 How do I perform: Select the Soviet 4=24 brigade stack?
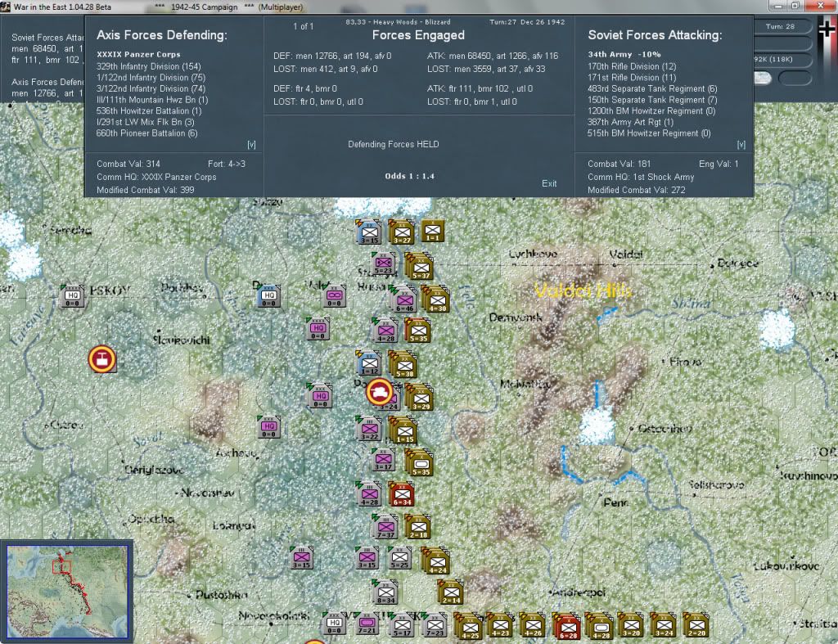point(436,561)
